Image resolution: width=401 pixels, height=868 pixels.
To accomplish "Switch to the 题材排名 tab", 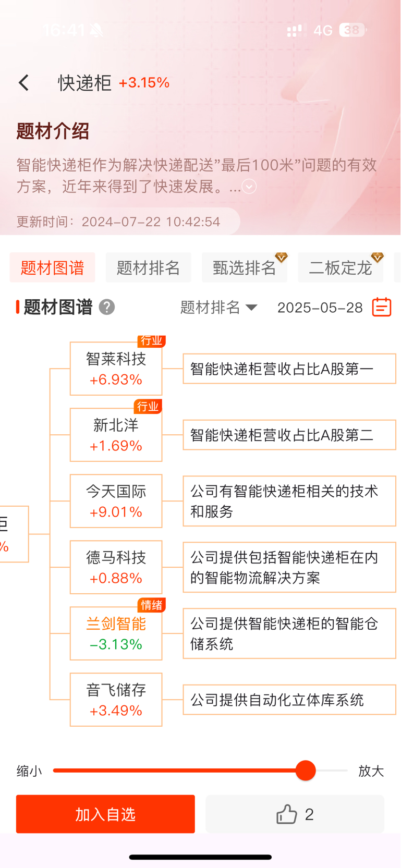I will click(148, 267).
